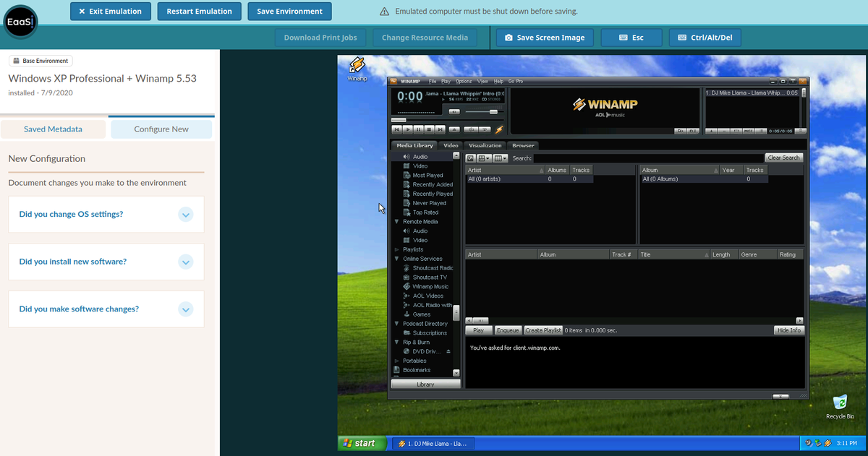
Task: Click Winamp's Previous track button
Action: [397, 129]
